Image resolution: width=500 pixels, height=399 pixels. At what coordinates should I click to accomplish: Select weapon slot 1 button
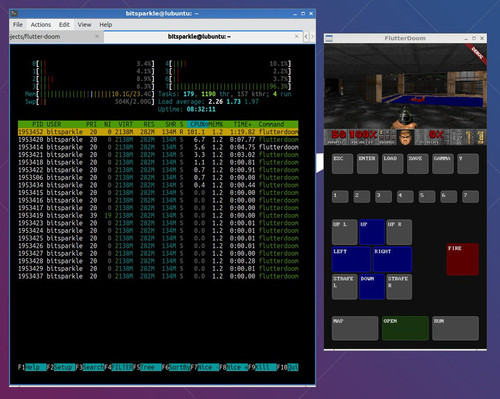coord(340,197)
